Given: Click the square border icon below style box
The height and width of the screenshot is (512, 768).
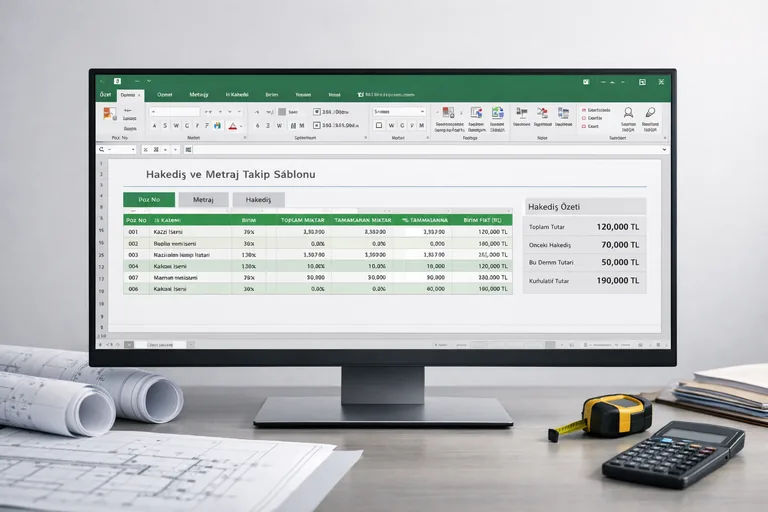Looking at the screenshot, I should coord(379,125).
